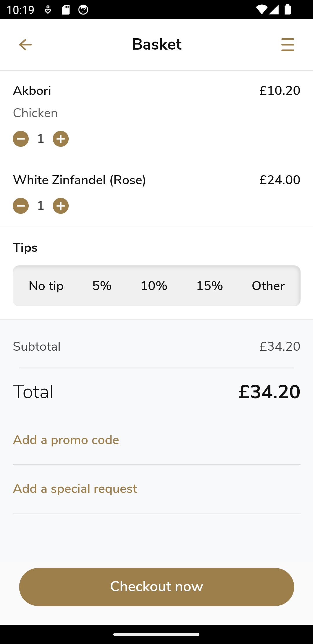This screenshot has height=644, width=313.
Task: Decrease Akbori quantity with minus icon
Action: coord(21,139)
